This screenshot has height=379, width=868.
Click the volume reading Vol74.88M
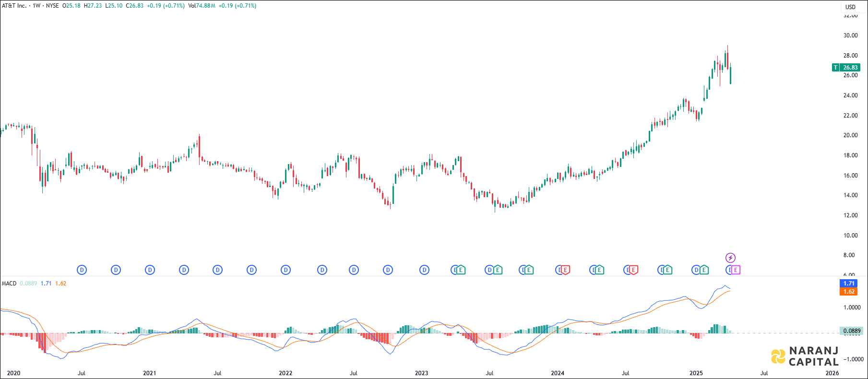(202, 6)
